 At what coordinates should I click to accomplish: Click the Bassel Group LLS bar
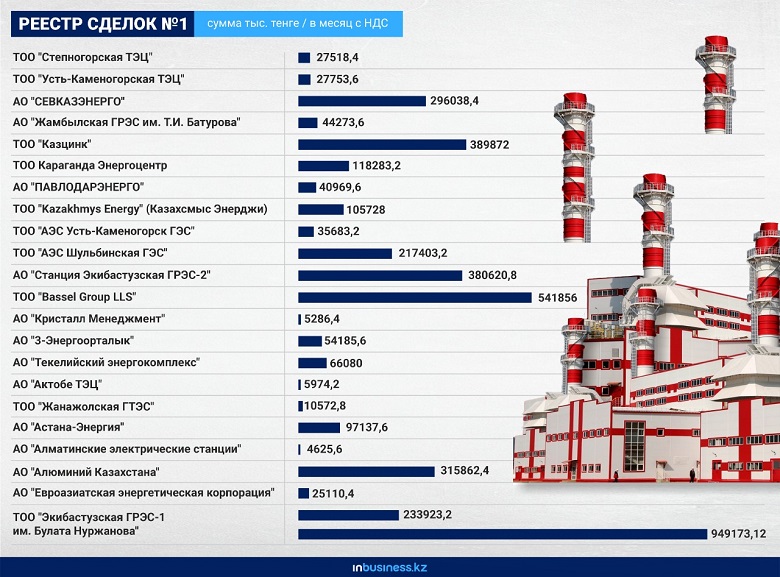415,297
